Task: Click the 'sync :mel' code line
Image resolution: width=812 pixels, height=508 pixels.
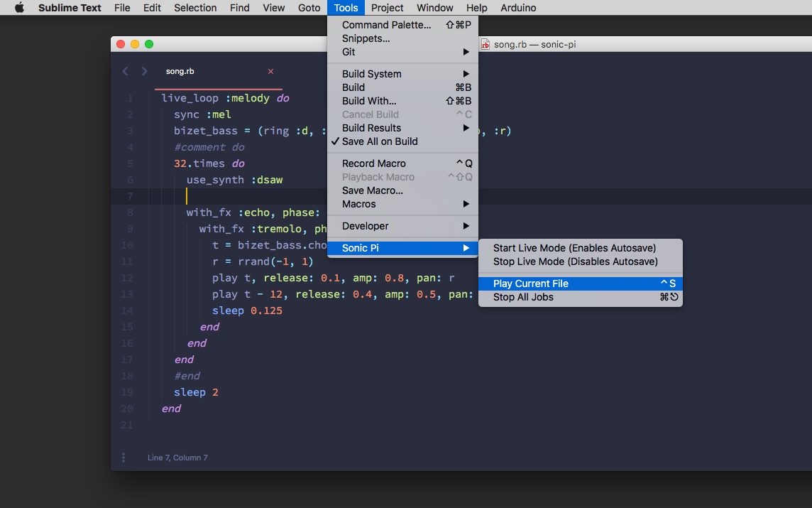Action: tap(202, 114)
